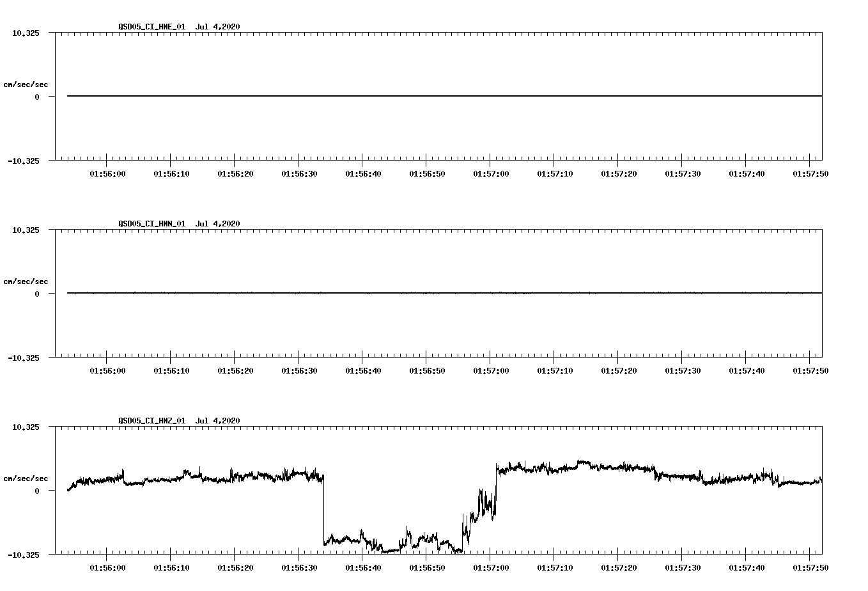Click 01:57:30 time label under HNN plot

tap(683, 371)
